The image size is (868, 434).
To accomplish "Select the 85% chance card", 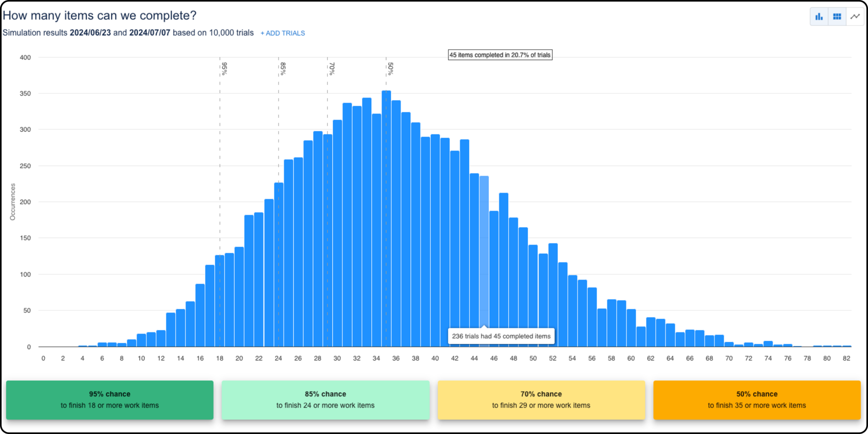I will pos(325,400).
